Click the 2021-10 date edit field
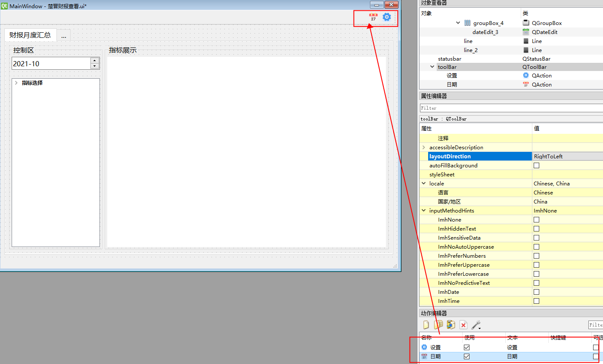Screen dimensions: 603x364 click(51, 64)
